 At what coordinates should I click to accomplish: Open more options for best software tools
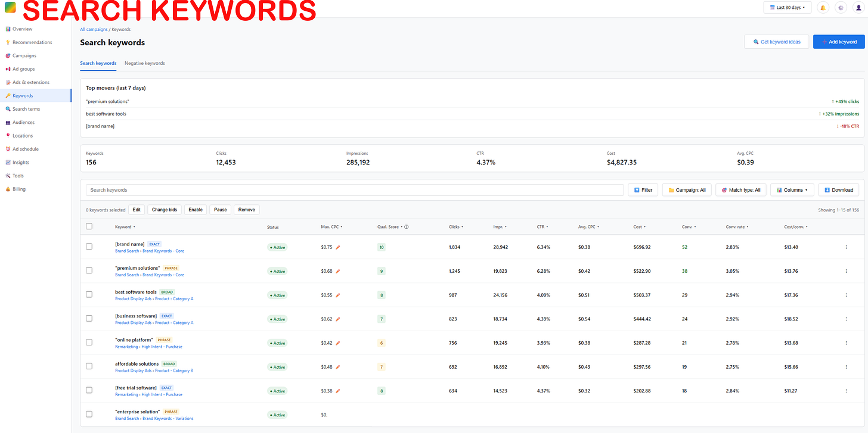pos(846,295)
